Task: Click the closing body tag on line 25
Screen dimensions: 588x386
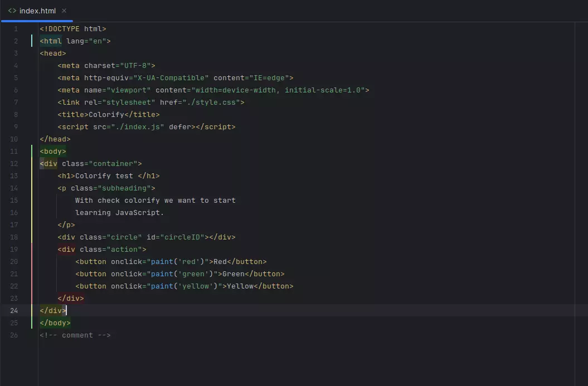Action: (x=54, y=323)
